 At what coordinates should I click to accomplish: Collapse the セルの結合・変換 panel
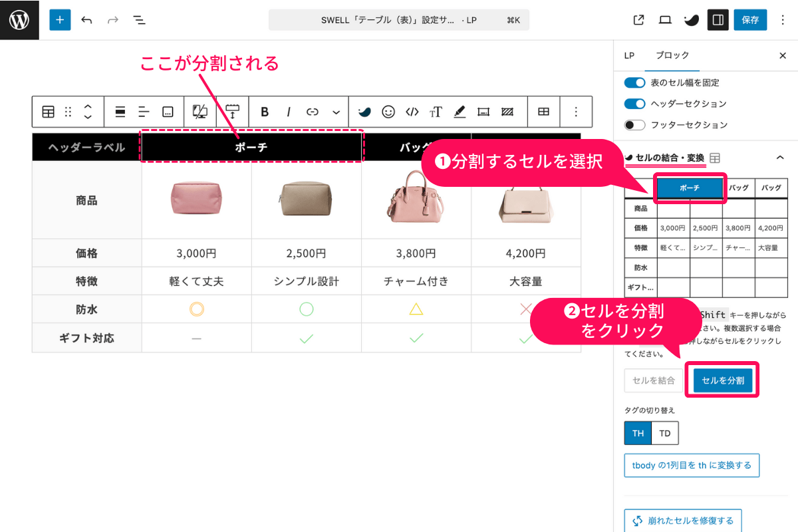[779, 157]
